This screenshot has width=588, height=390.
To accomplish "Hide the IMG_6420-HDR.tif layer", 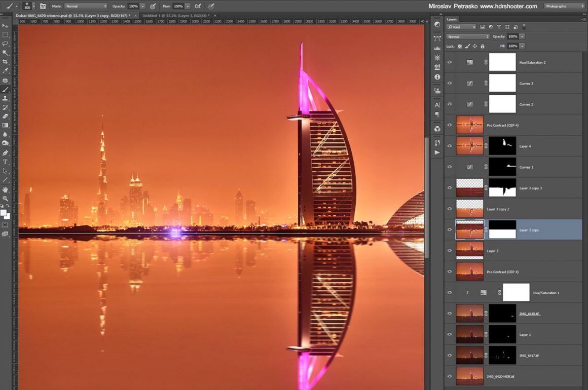I will pyautogui.click(x=449, y=376).
